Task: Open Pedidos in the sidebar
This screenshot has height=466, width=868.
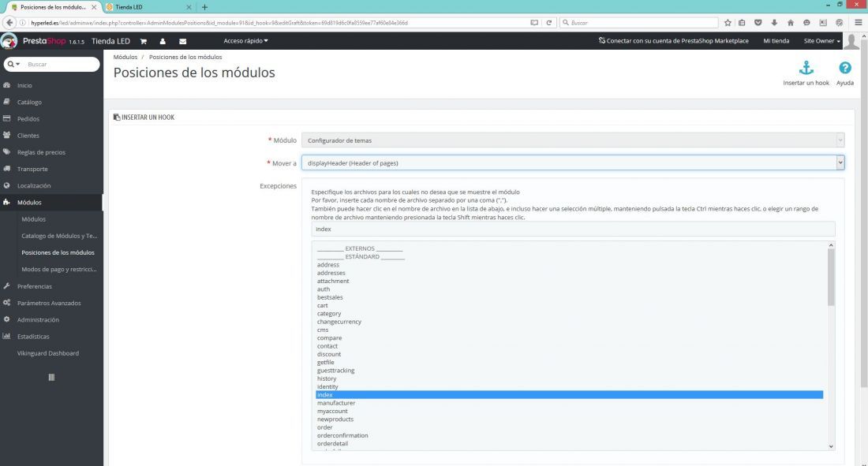Action: tap(28, 119)
